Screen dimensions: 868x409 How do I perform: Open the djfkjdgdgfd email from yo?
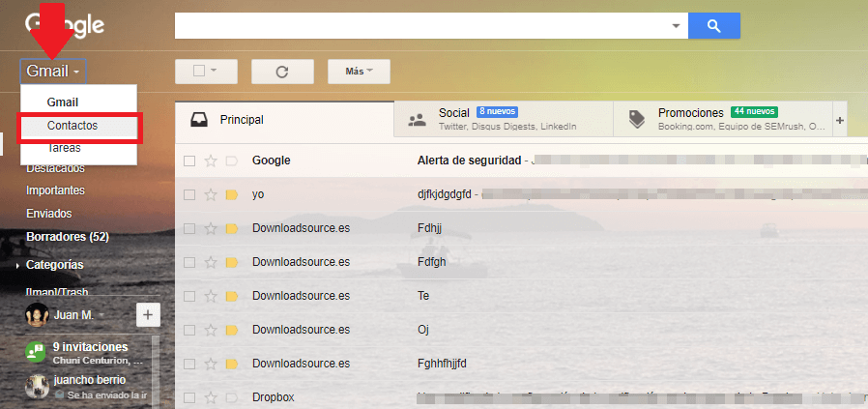445,194
